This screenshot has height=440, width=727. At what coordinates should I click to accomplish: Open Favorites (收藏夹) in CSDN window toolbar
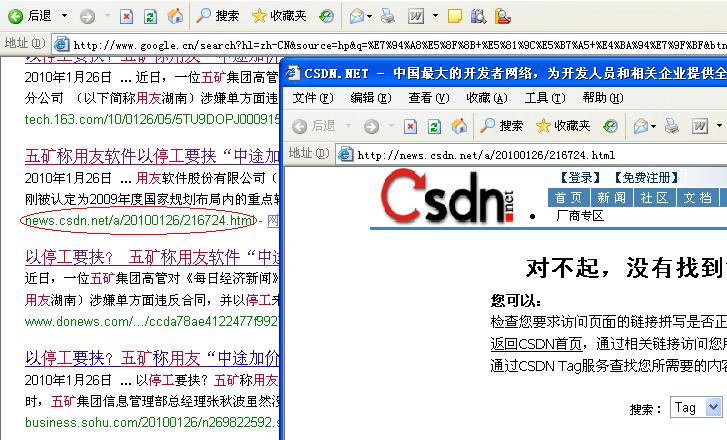tap(563, 126)
